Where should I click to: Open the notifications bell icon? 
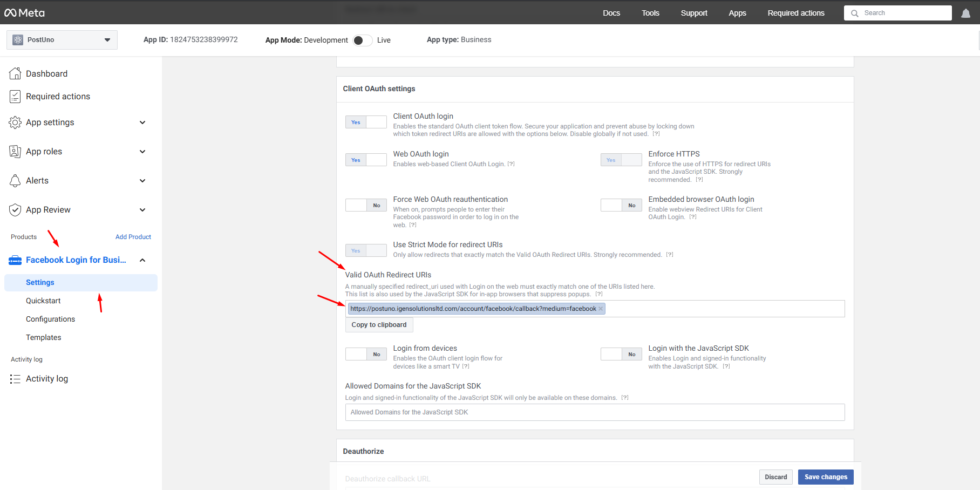pyautogui.click(x=965, y=13)
